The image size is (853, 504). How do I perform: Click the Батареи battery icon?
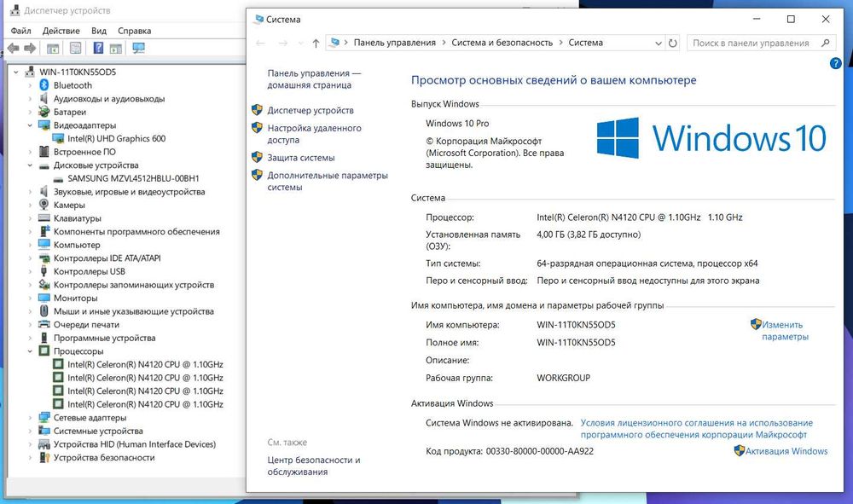[x=44, y=112]
